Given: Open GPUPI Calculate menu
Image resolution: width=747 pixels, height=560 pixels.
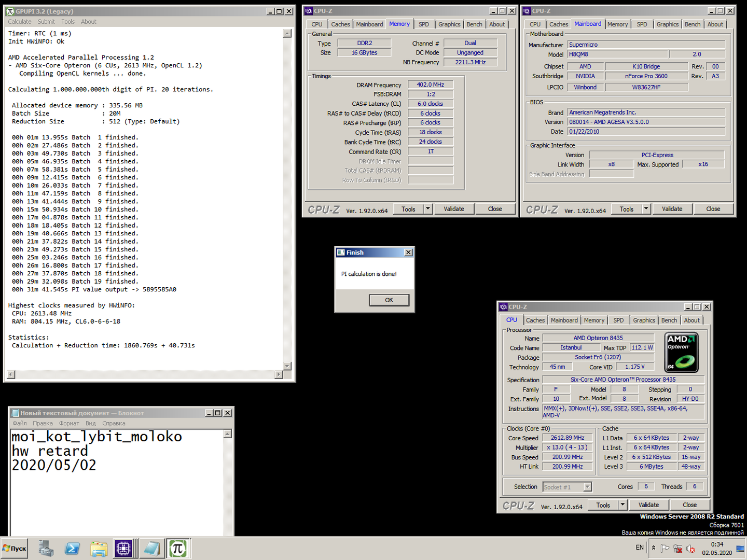Looking at the screenshot, I should tap(20, 22).
